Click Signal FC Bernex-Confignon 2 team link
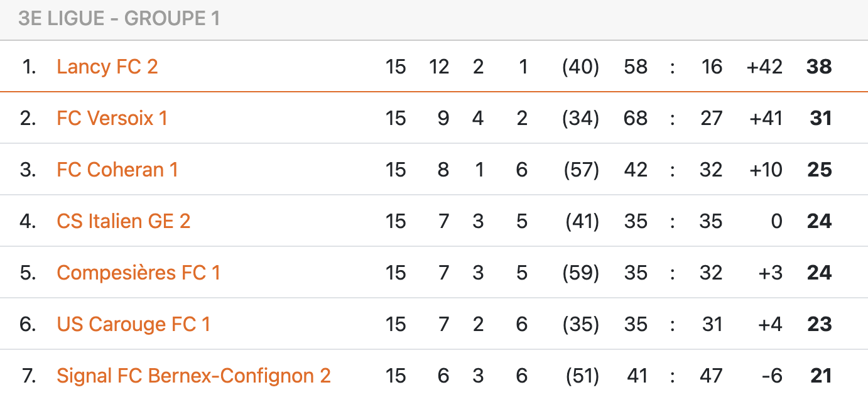This screenshot has height=397, width=868. 193,376
